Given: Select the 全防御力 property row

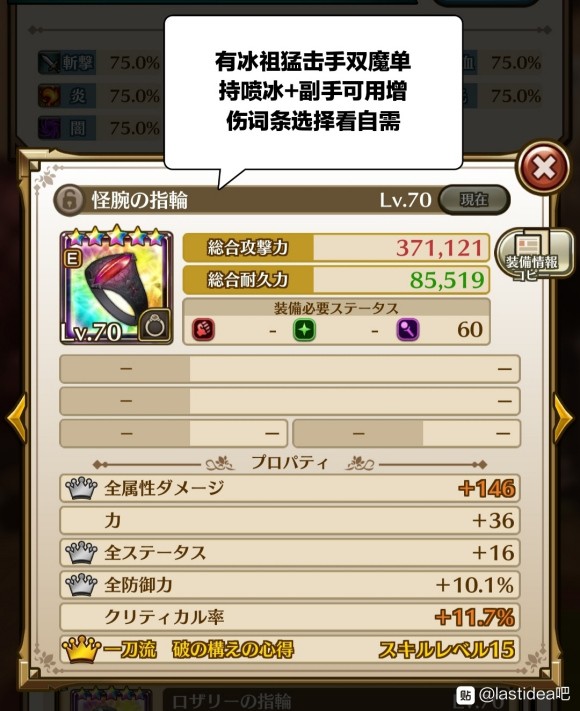Looking at the screenshot, I should [x=290, y=585].
